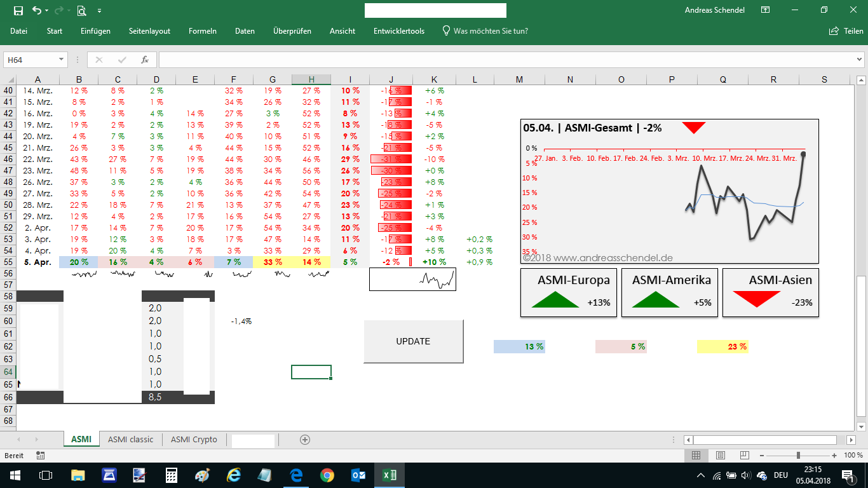The image size is (868, 488).
Task: Open Google Chrome from the taskbar
Action: pos(327,475)
